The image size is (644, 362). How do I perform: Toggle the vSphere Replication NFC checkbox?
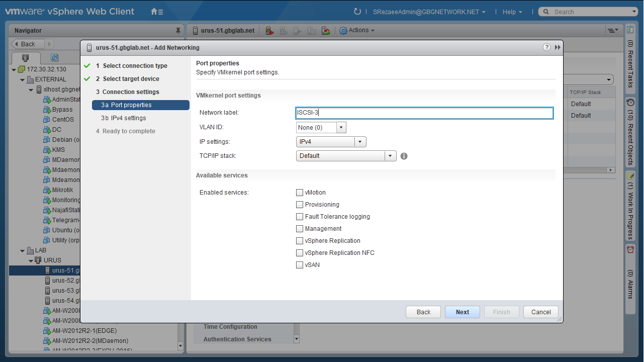click(300, 253)
